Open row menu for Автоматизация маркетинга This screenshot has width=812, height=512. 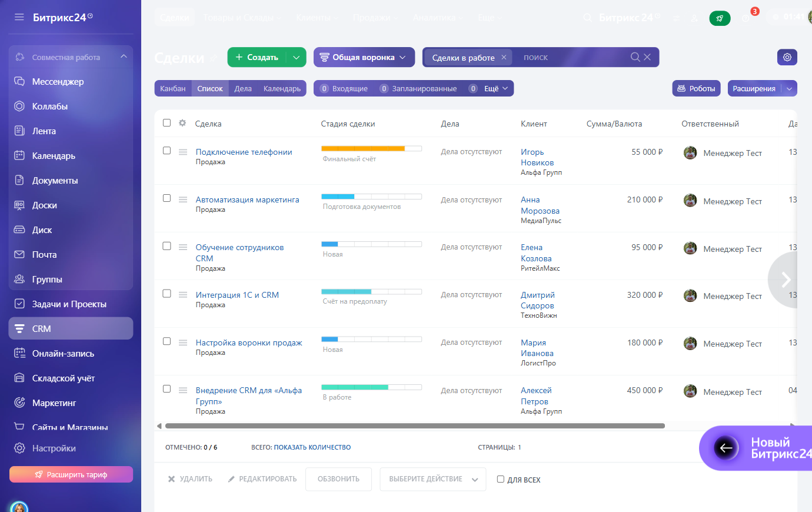tap(183, 200)
